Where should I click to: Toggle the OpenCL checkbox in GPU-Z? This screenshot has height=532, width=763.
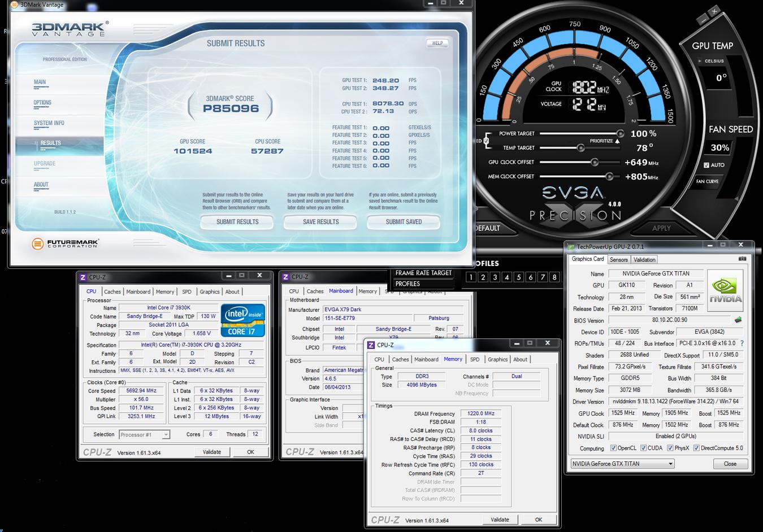pos(613,448)
